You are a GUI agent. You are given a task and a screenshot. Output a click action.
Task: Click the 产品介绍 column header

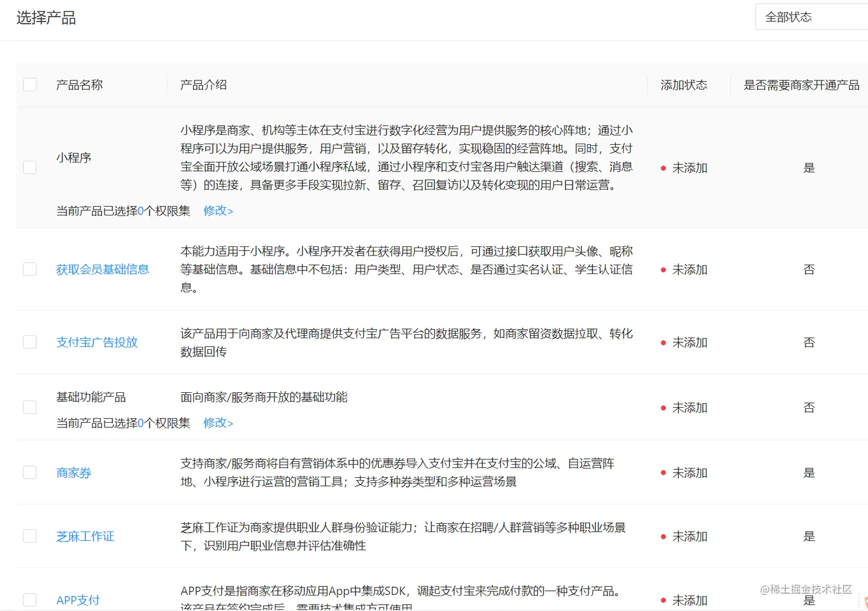pyautogui.click(x=204, y=85)
